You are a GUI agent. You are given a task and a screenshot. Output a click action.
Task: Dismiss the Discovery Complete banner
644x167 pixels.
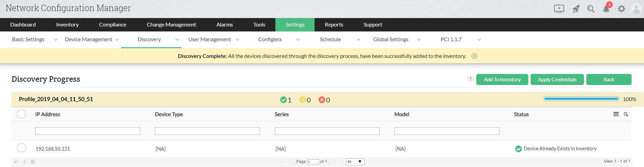474,56
